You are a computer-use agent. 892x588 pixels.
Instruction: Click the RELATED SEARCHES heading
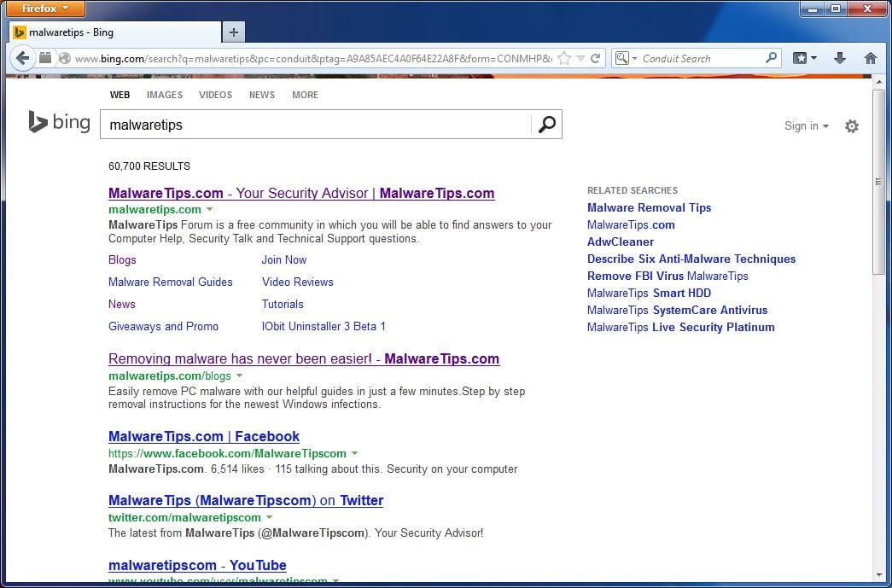(632, 190)
